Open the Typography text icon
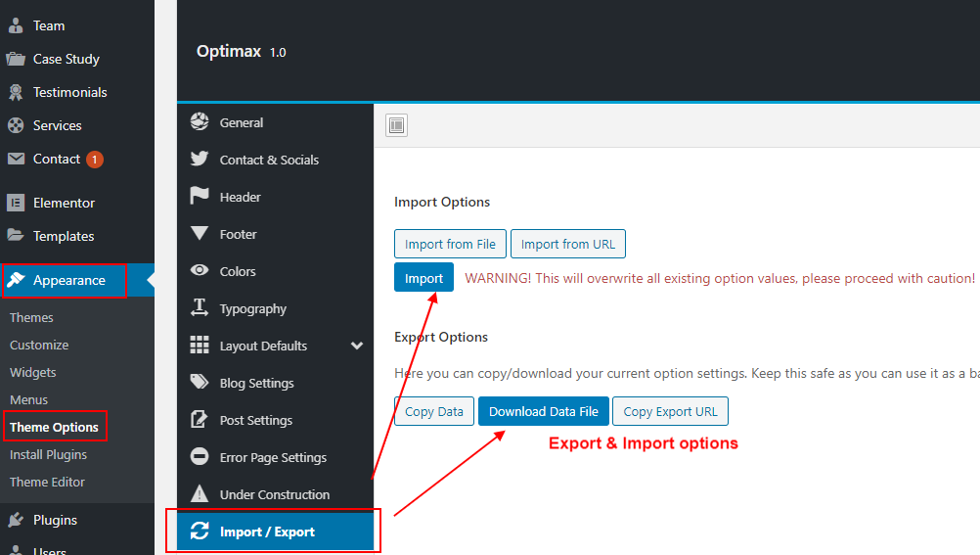 200,308
